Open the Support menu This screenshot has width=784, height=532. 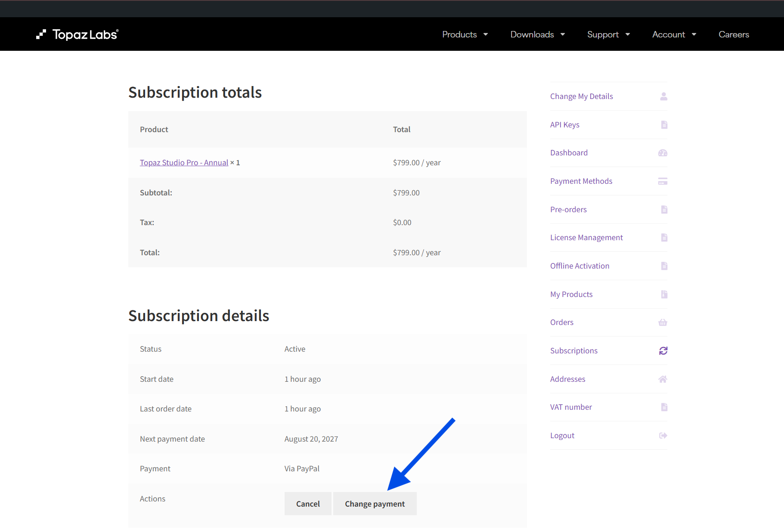click(x=603, y=34)
